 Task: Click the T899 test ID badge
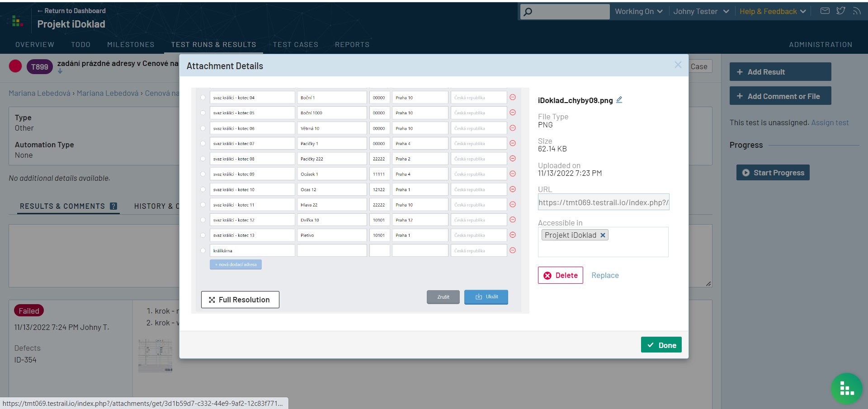(x=40, y=67)
